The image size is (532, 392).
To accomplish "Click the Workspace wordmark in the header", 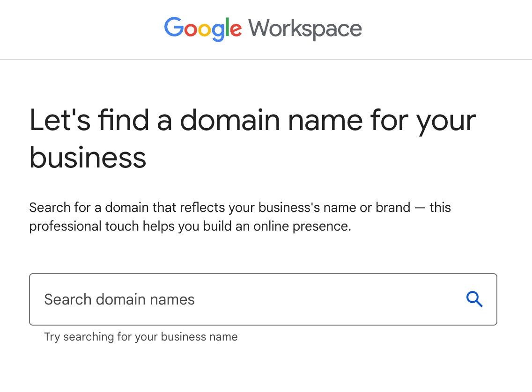I will [305, 29].
